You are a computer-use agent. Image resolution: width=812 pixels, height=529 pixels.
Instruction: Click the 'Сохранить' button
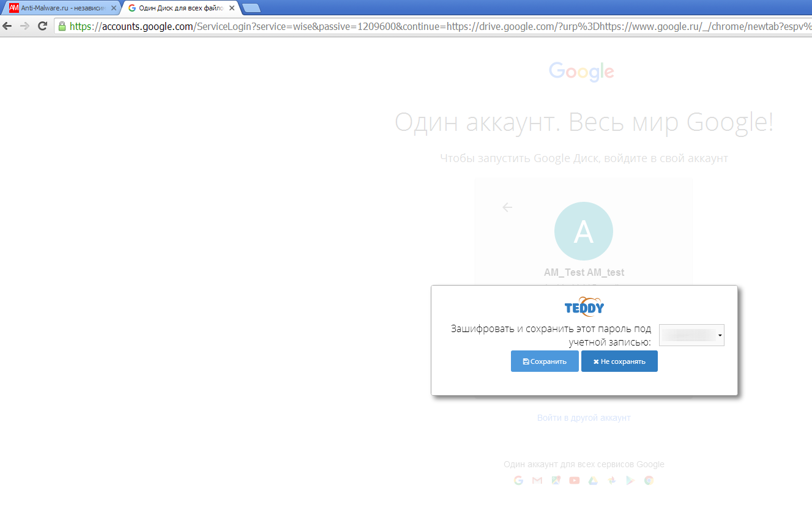545,361
